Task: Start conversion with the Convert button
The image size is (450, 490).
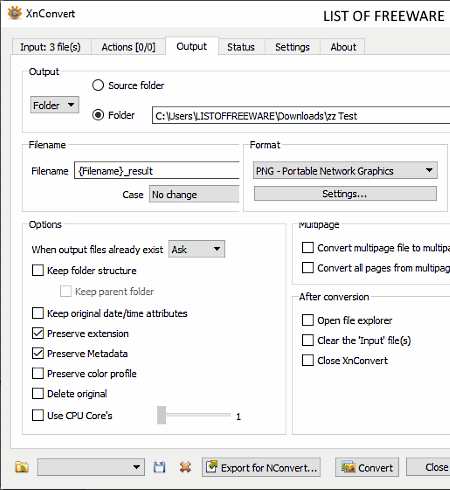Action: pos(367,467)
